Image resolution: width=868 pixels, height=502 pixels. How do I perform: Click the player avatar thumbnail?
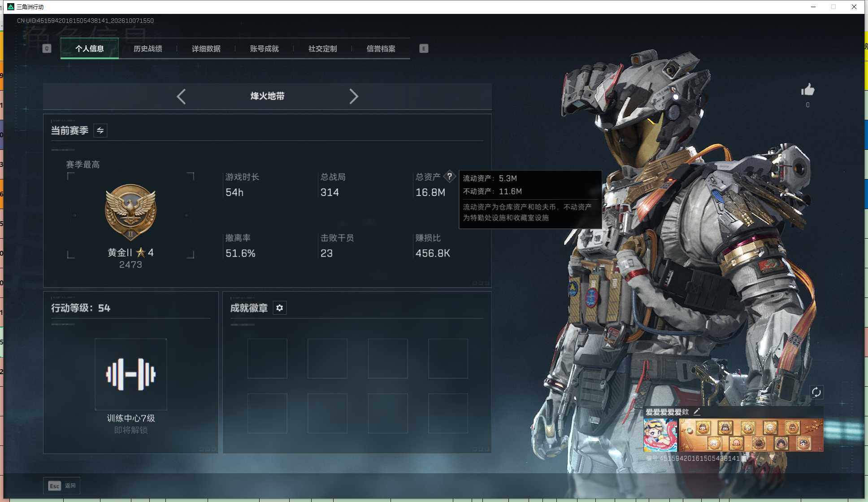[660, 435]
